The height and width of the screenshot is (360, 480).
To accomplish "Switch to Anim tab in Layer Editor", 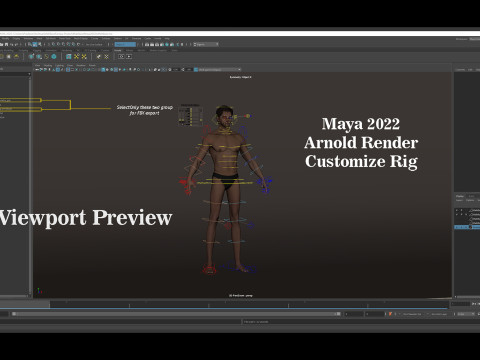I will 471,196.
